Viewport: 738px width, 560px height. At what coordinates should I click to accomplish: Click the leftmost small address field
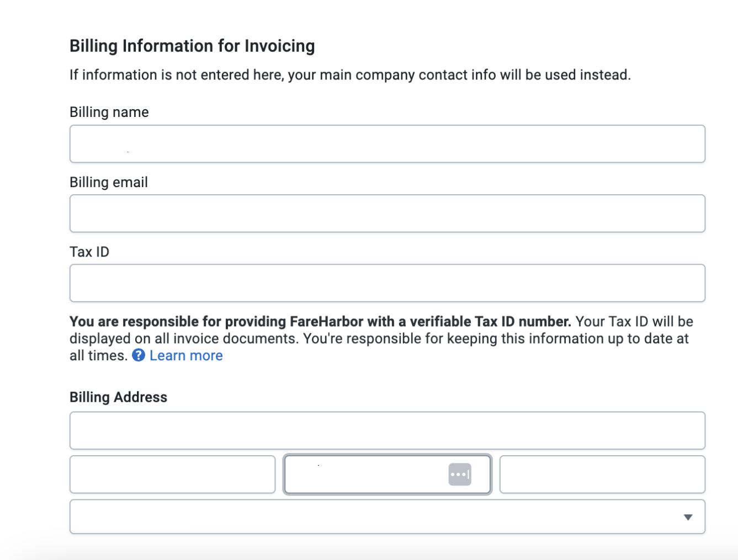[x=172, y=474]
